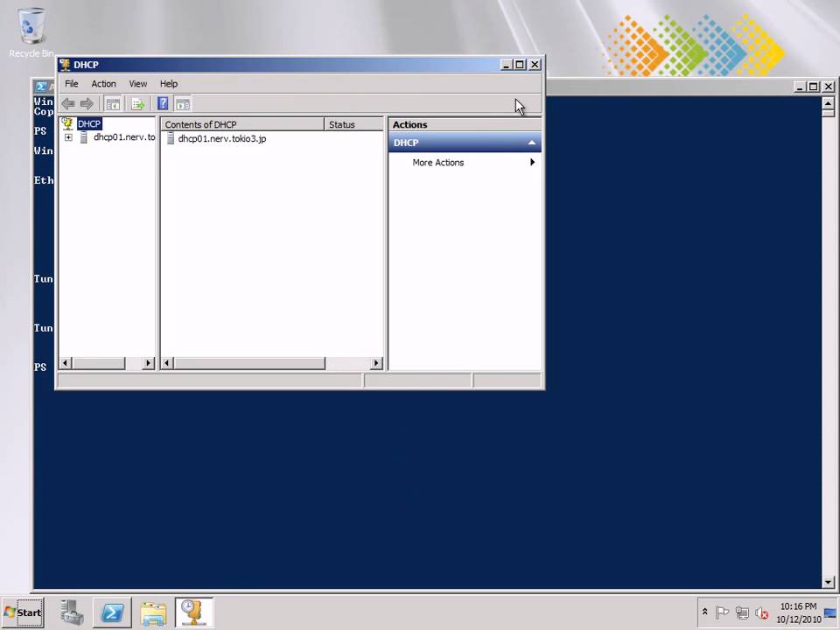Toggle Show/Hide Console Tree toolbar icon

(113, 103)
